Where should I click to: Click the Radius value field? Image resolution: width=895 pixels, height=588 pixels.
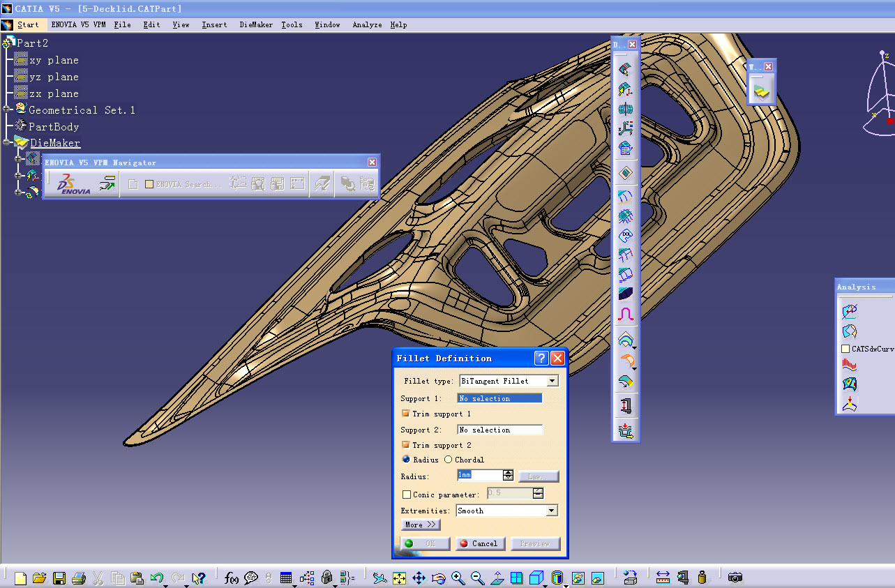click(x=479, y=475)
